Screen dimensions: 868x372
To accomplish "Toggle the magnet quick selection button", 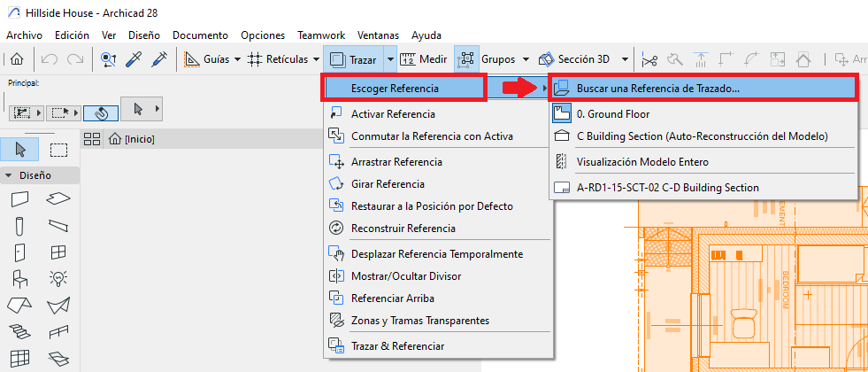I will coord(101,112).
